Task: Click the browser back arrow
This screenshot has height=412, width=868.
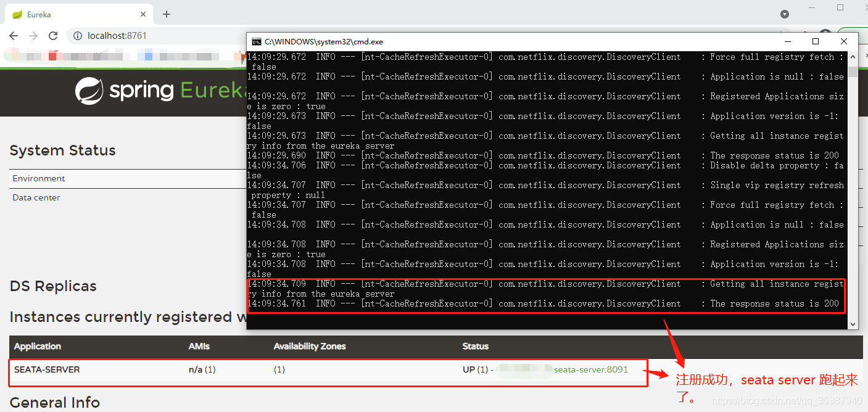Action: pyautogui.click(x=14, y=36)
